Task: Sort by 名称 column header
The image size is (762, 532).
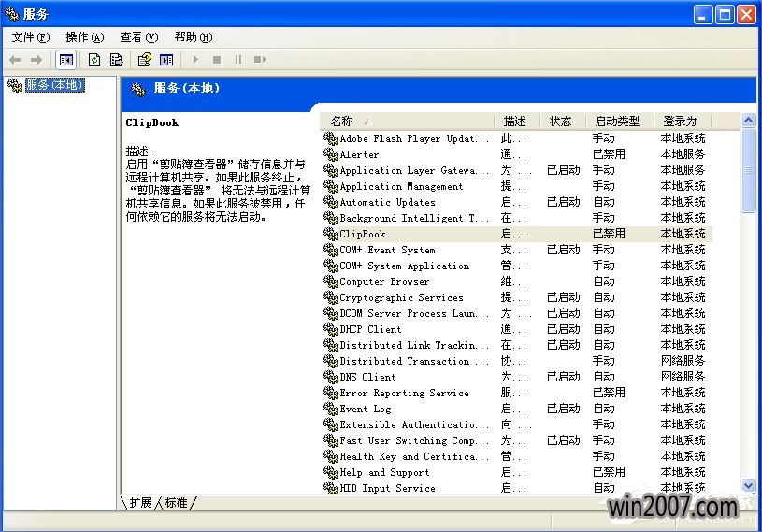Action: [407, 121]
